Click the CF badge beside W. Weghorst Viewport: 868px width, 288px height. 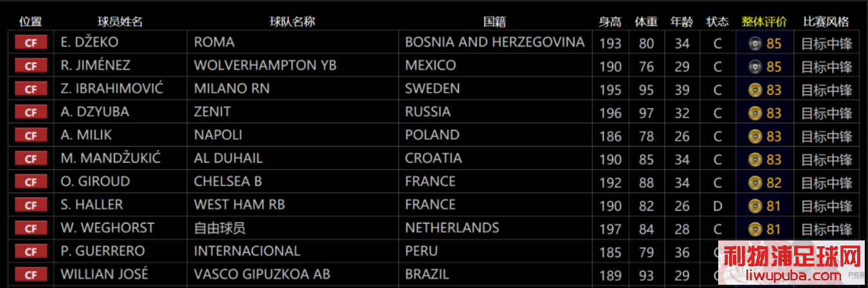[x=31, y=228]
